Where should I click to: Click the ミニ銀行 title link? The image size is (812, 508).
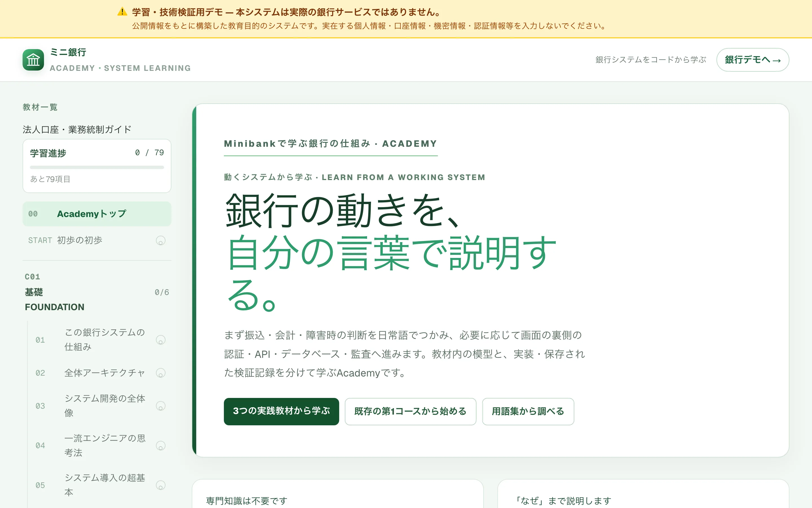coord(68,52)
